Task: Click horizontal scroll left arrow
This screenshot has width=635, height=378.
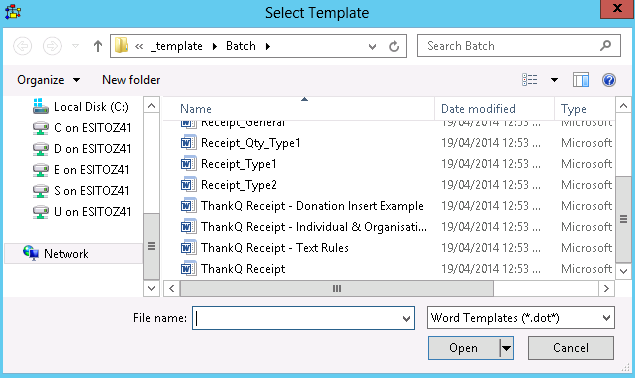Action: pos(172,288)
